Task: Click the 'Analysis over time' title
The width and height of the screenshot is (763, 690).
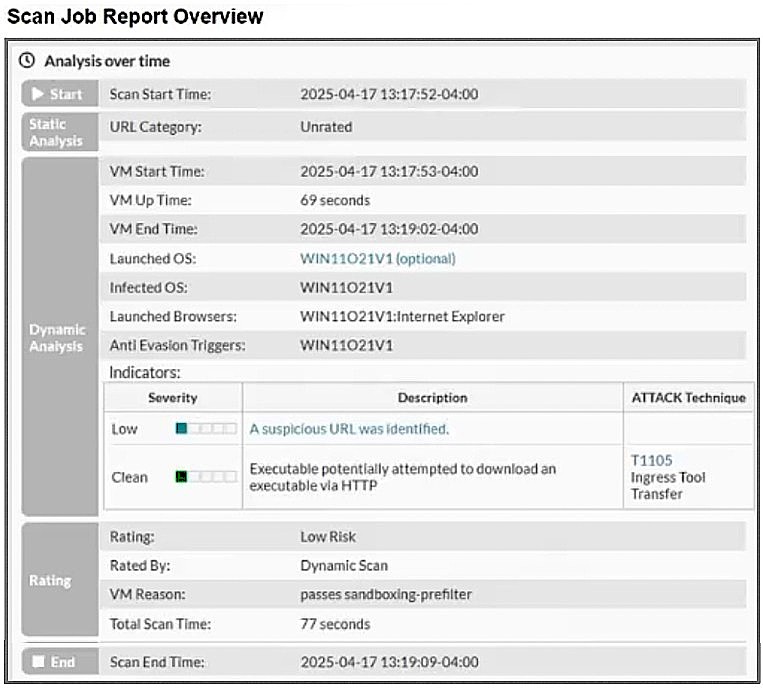Action: 107,61
